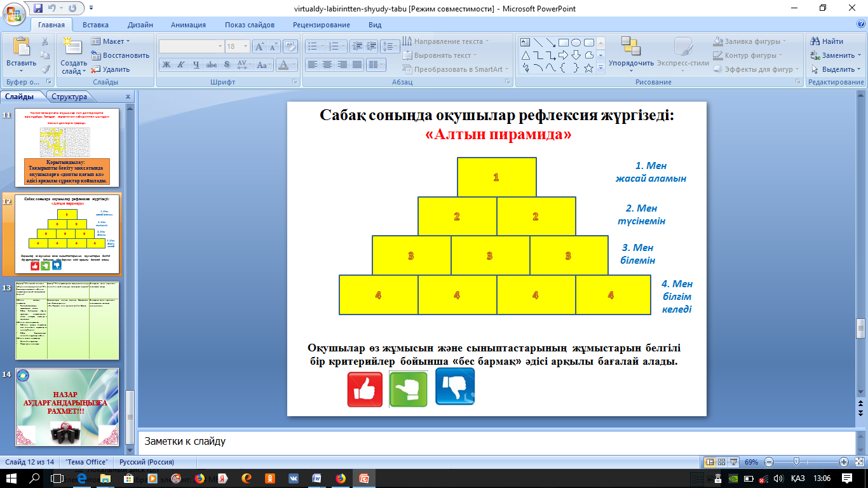Cut the selection with scissors icon

(45, 42)
